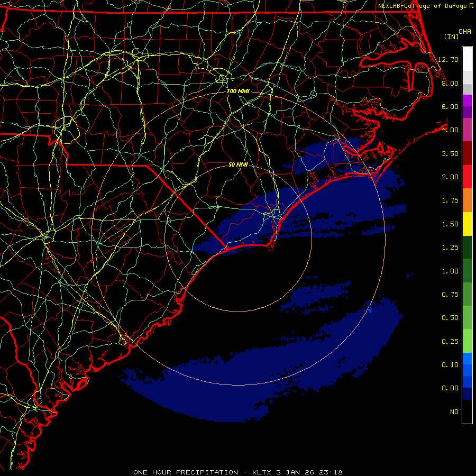Click the "0.75" legend value
Viewport: 476px width, 476px height.
coord(450,295)
